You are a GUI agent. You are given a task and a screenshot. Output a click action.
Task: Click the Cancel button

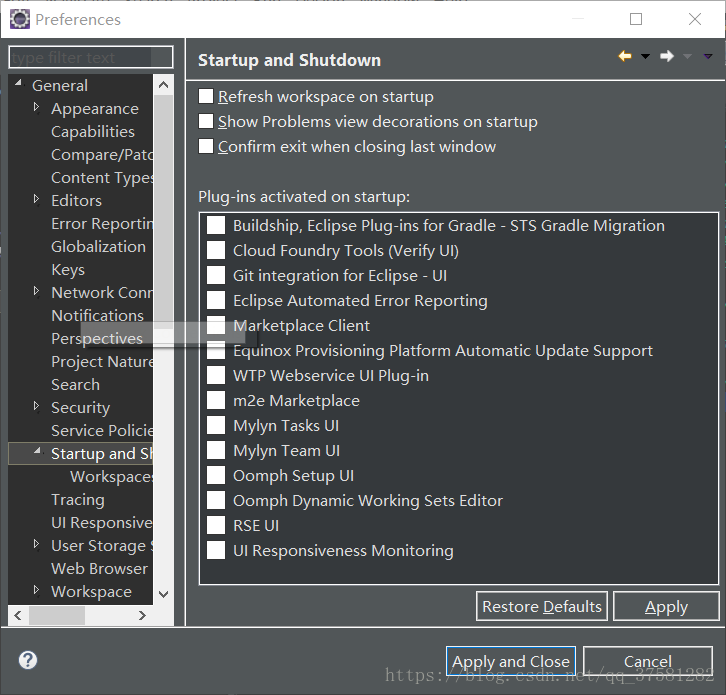[x=648, y=661]
